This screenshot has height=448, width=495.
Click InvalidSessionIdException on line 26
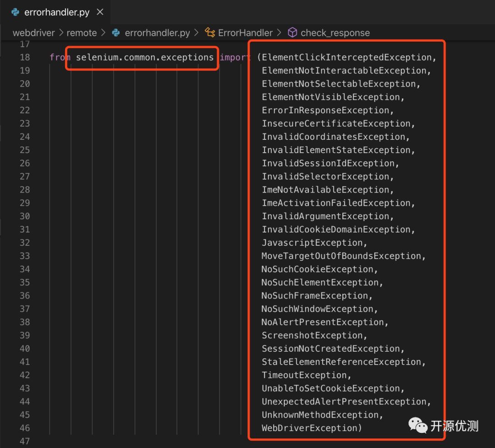click(328, 163)
